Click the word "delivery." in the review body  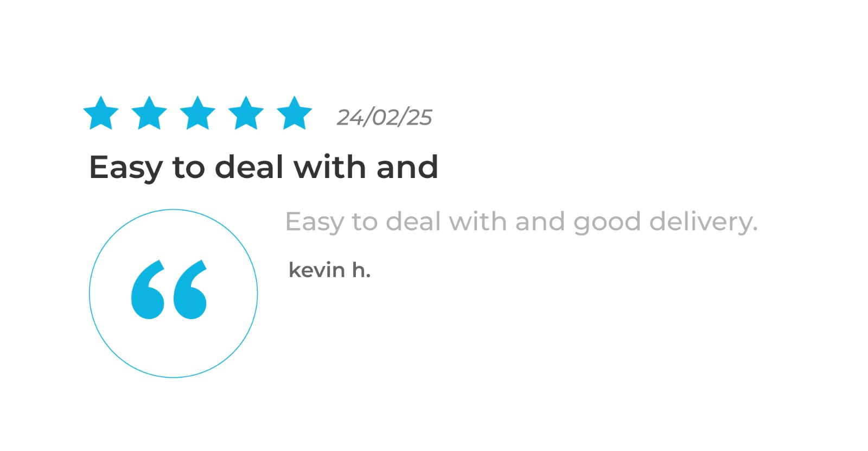click(x=703, y=222)
